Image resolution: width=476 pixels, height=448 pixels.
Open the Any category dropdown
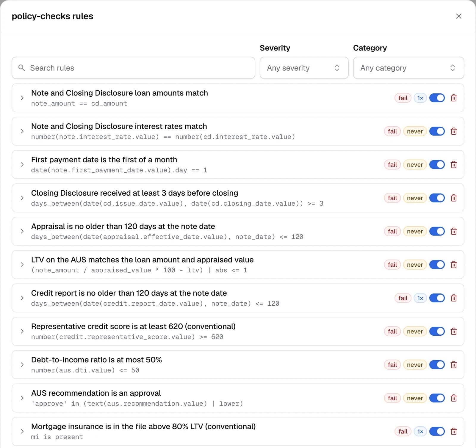click(x=408, y=68)
